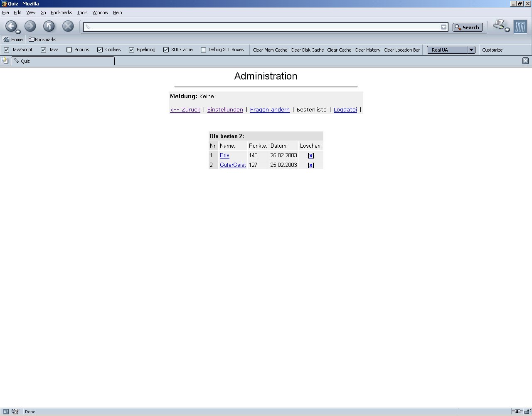Click the Forward navigation arrow icon
This screenshot has height=416, width=532.
(30, 26)
